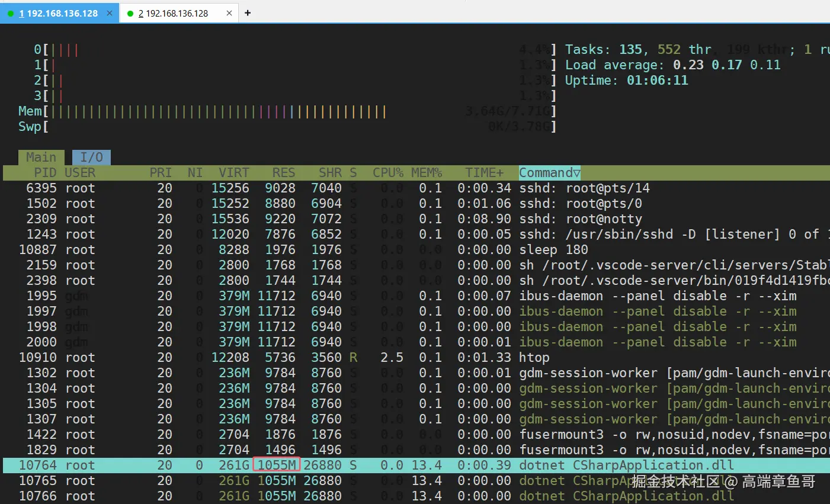830x504 pixels.
Task: Select process row PID 1302 gdm-session-worker
Action: pyautogui.click(x=416, y=373)
